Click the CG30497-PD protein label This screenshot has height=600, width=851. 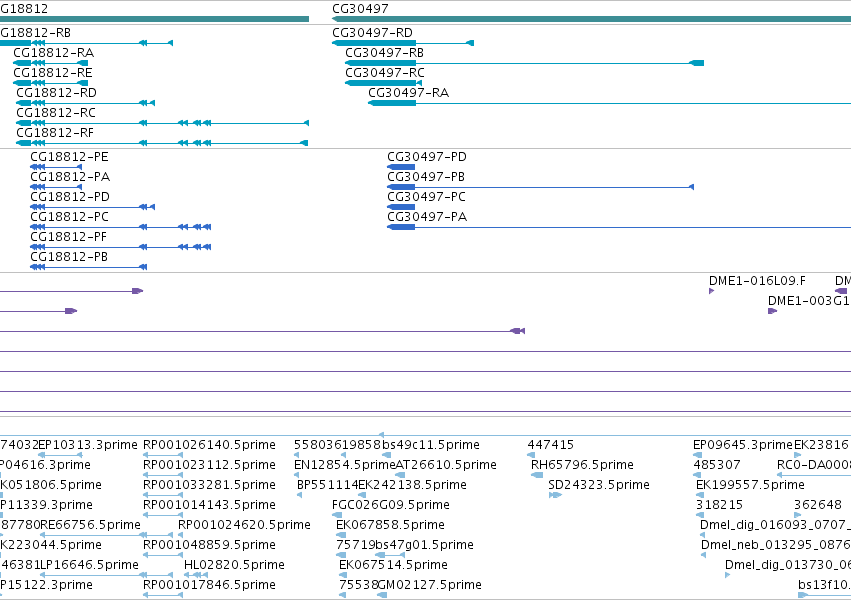[x=427, y=157]
